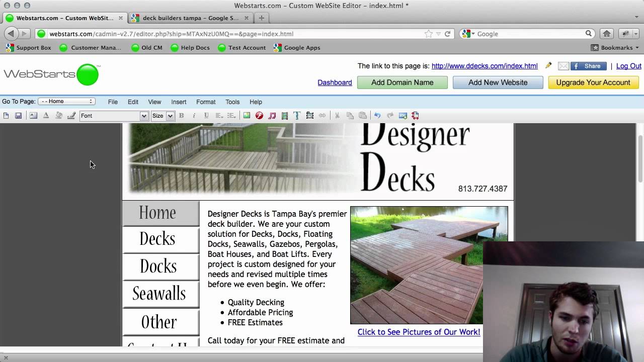Click the Log Out link
The height and width of the screenshot is (362, 644).
pos(629,66)
